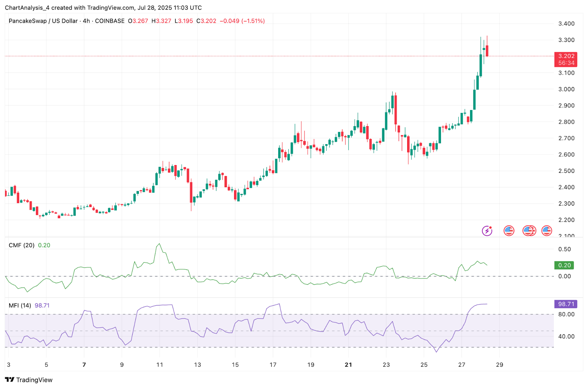Click the date label 3 on time axis

8,365
